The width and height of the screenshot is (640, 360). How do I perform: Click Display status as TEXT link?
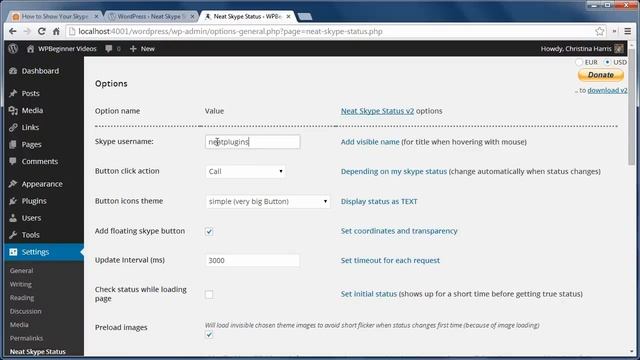(379, 201)
